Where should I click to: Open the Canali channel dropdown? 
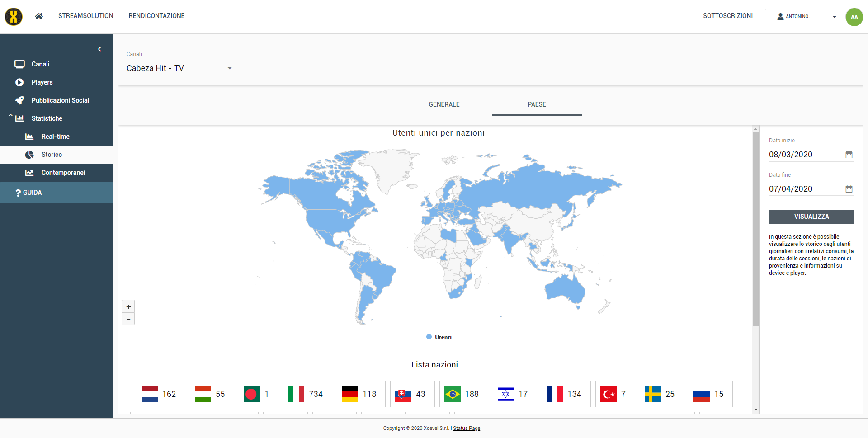coord(180,68)
